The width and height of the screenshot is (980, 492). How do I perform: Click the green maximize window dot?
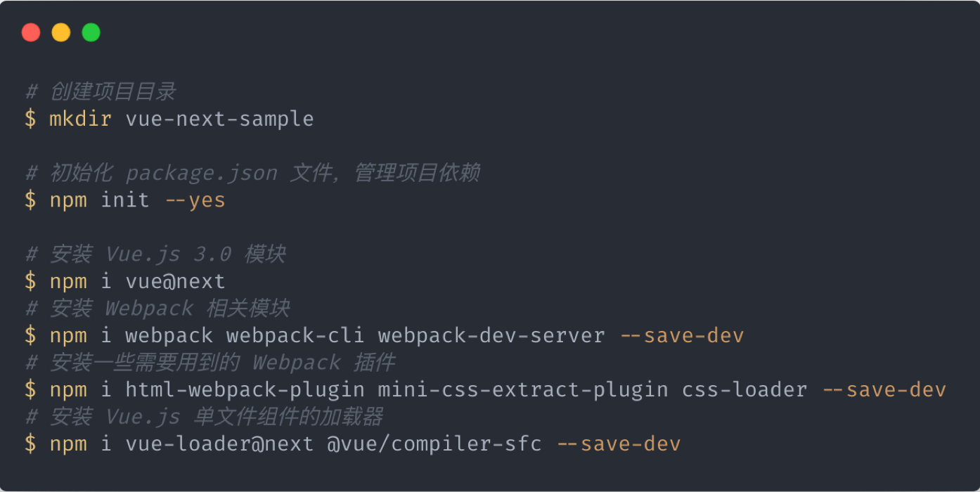pos(91,32)
